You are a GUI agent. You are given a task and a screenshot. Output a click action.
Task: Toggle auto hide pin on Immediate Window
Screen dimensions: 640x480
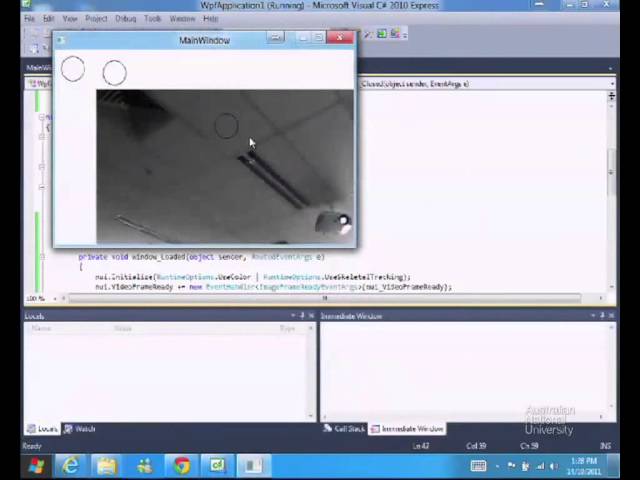[602, 316]
